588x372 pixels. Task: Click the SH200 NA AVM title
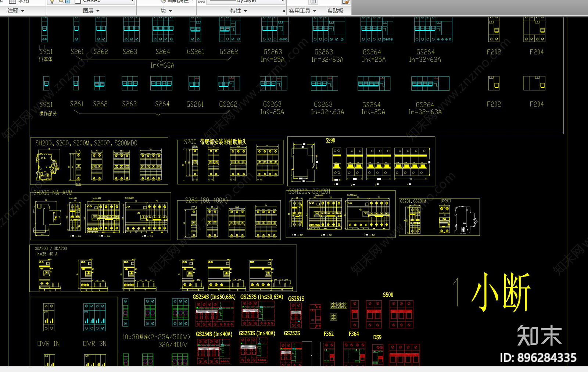(53, 193)
